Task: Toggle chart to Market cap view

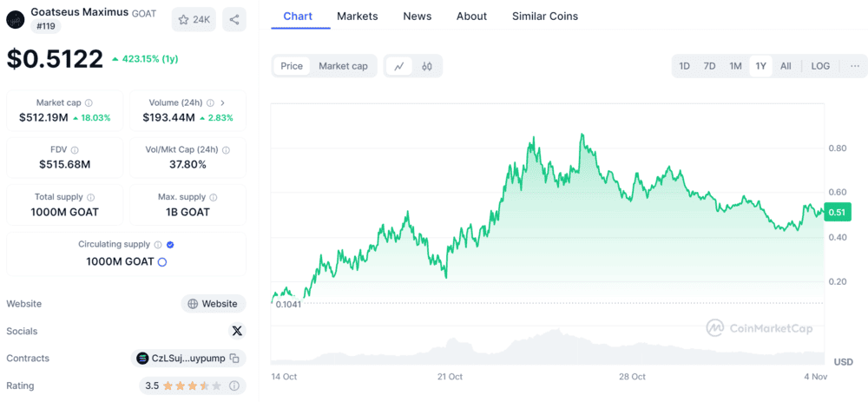Action: [x=343, y=66]
